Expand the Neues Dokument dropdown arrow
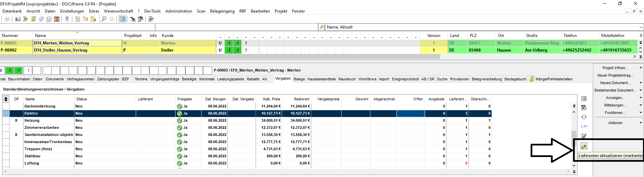The height and width of the screenshot is (177, 644). 641,83
